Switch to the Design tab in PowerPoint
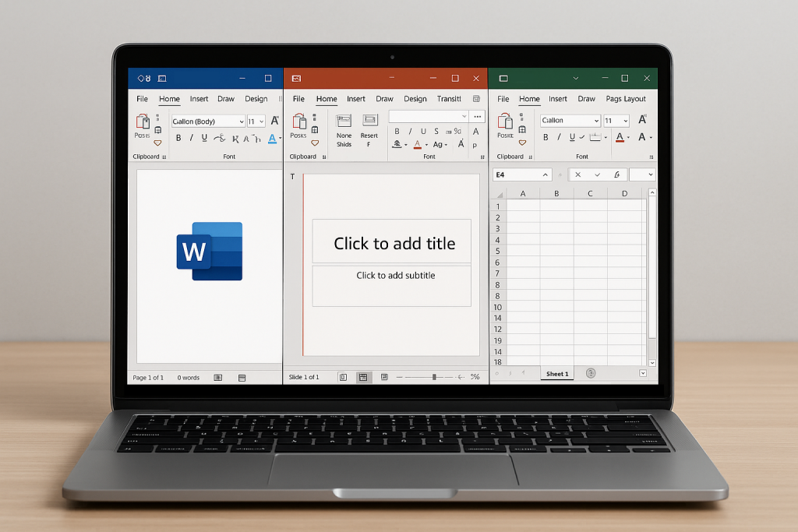798x532 pixels. click(x=415, y=99)
